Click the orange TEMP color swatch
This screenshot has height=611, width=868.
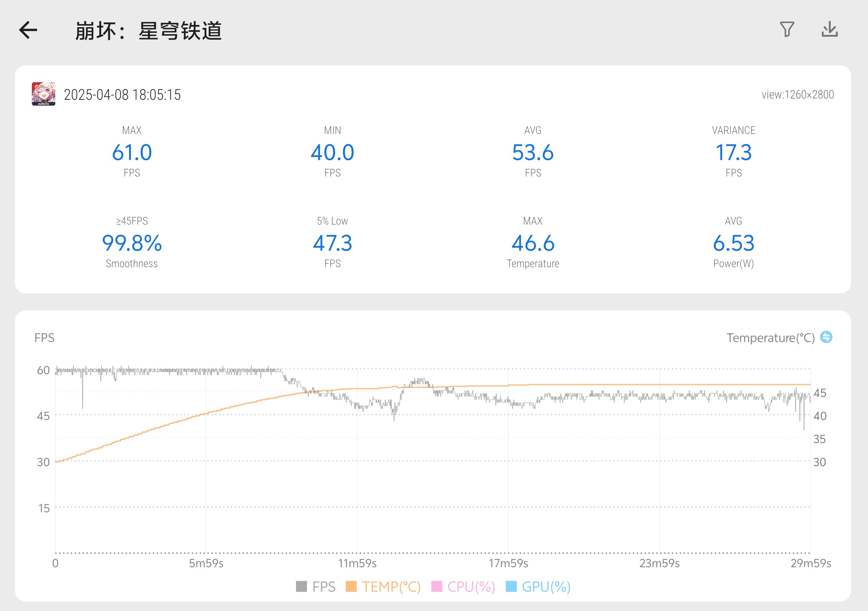pyautogui.click(x=351, y=586)
